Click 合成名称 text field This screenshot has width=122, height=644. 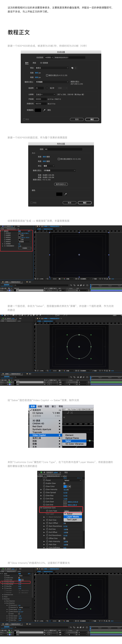(x=65, y=57)
